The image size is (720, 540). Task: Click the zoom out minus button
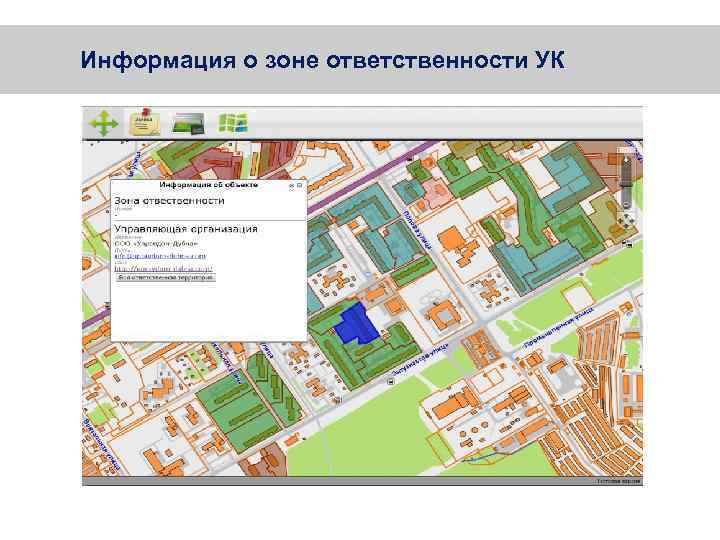[x=626, y=204]
